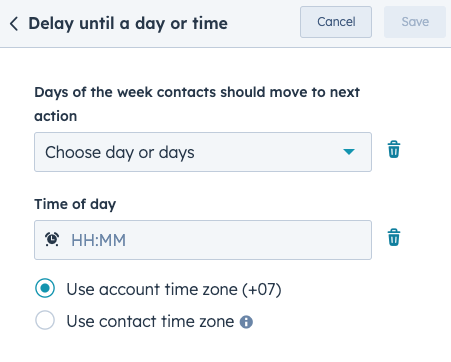Image resolution: width=451 pixels, height=362 pixels.
Task: Remove the Time of day setting via trash icon
Action: pos(394,237)
